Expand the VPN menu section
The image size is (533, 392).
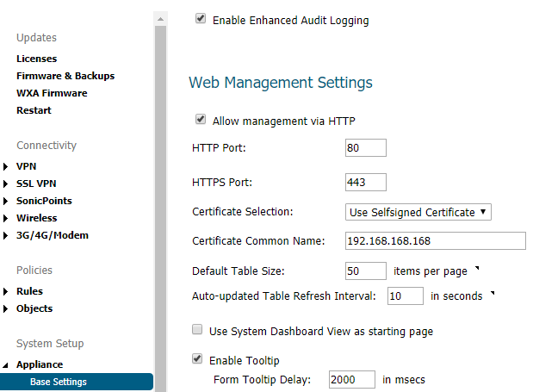[7, 166]
